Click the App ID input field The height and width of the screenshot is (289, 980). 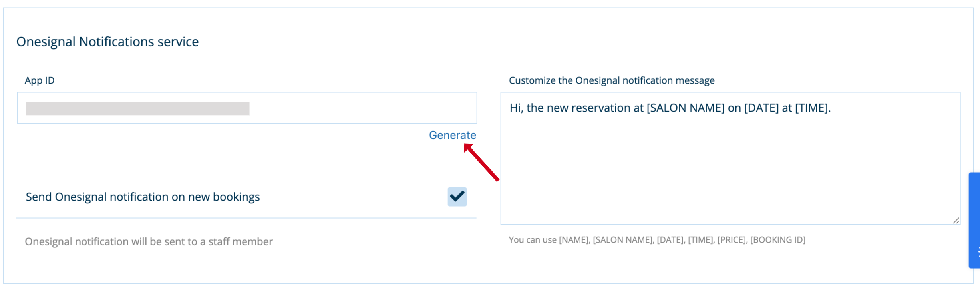click(360, 108)
